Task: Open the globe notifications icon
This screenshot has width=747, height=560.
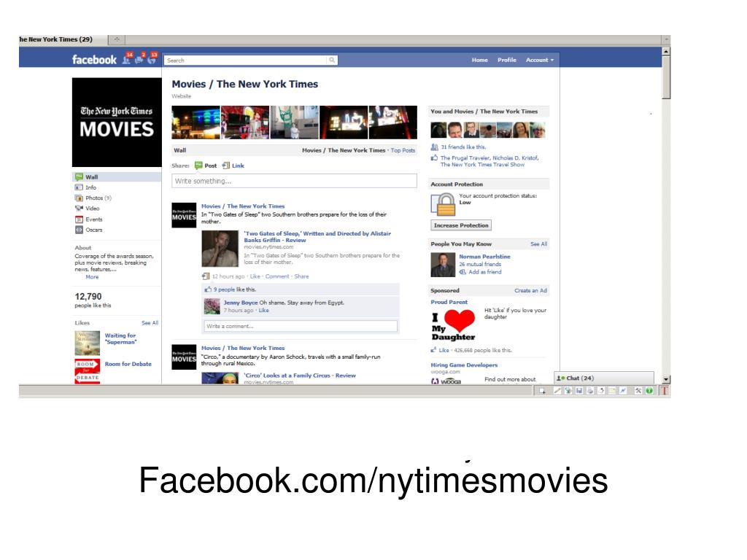Action: click(152, 58)
